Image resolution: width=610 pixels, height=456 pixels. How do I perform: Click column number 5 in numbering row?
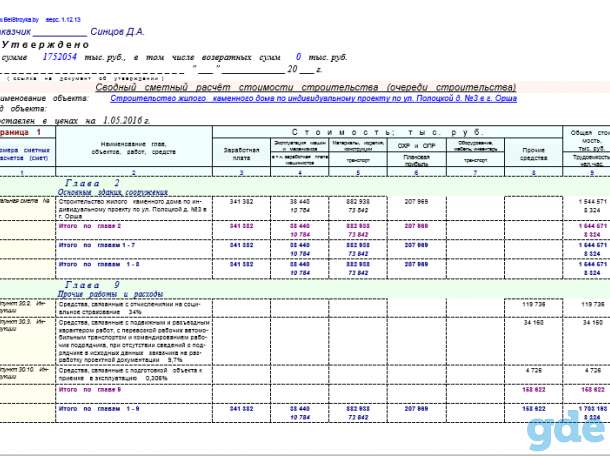point(358,173)
